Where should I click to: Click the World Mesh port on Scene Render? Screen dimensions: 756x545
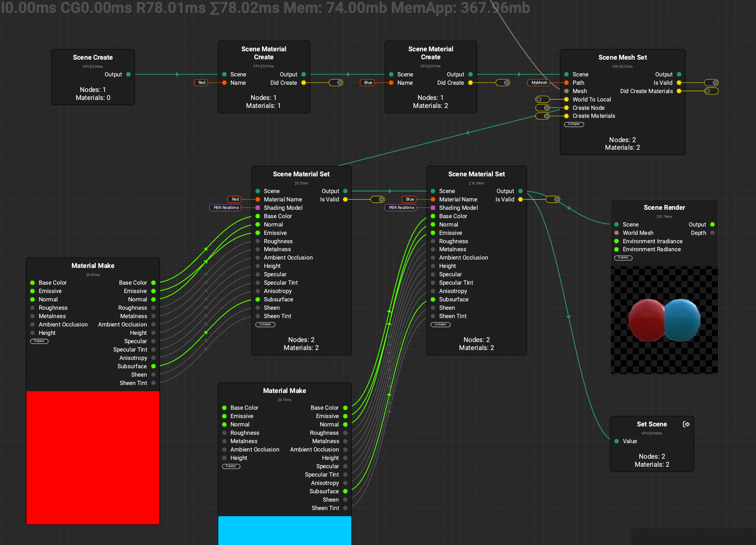pos(616,233)
